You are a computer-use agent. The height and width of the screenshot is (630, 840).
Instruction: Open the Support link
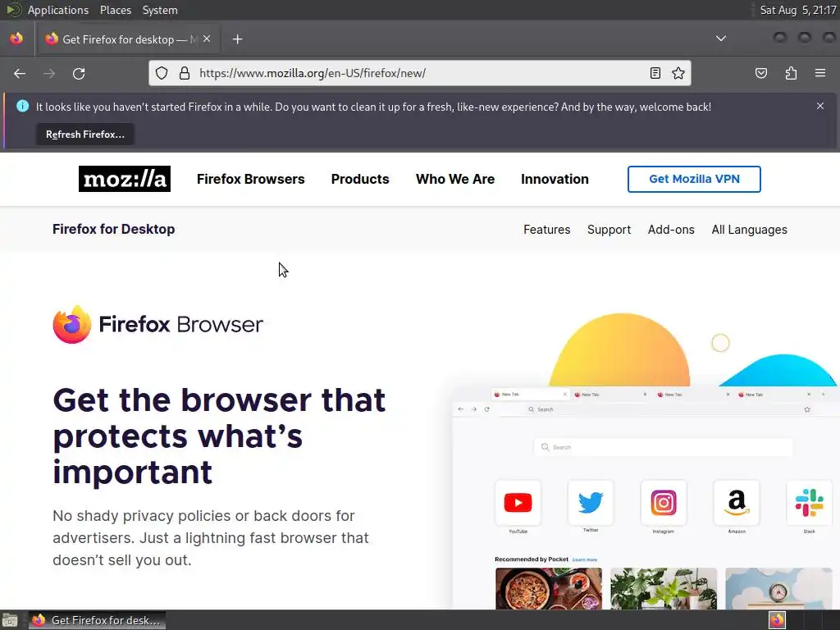(x=609, y=230)
